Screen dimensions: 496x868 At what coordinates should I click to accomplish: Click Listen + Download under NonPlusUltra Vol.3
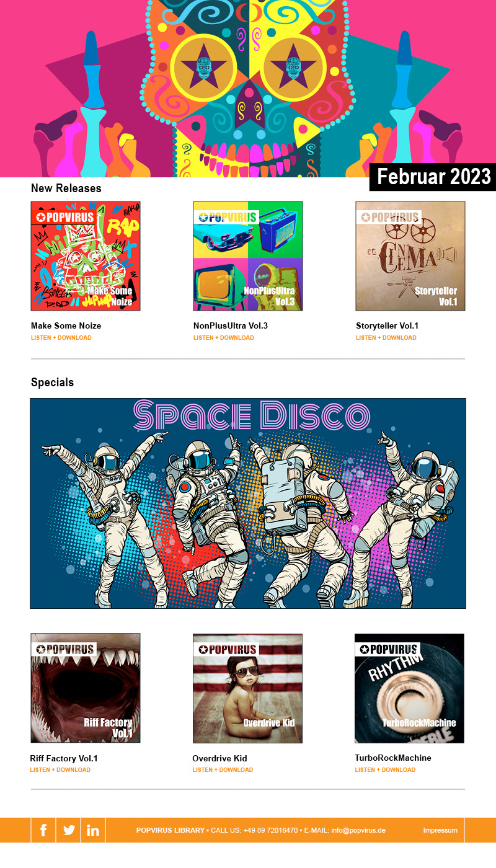(x=224, y=338)
